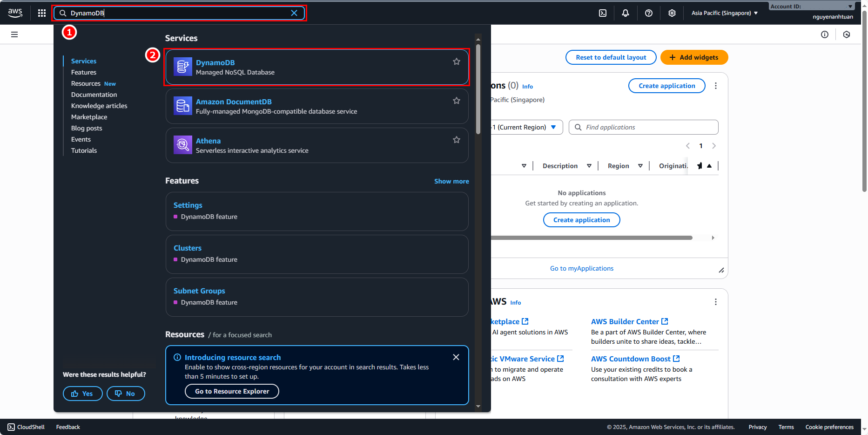Open the AWS services grid menu
868x435 pixels.
pos(42,13)
